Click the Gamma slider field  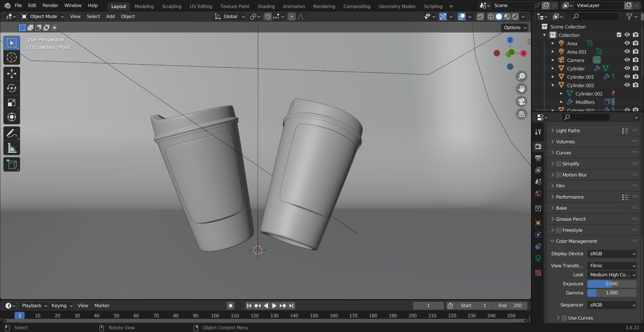[x=612, y=293]
